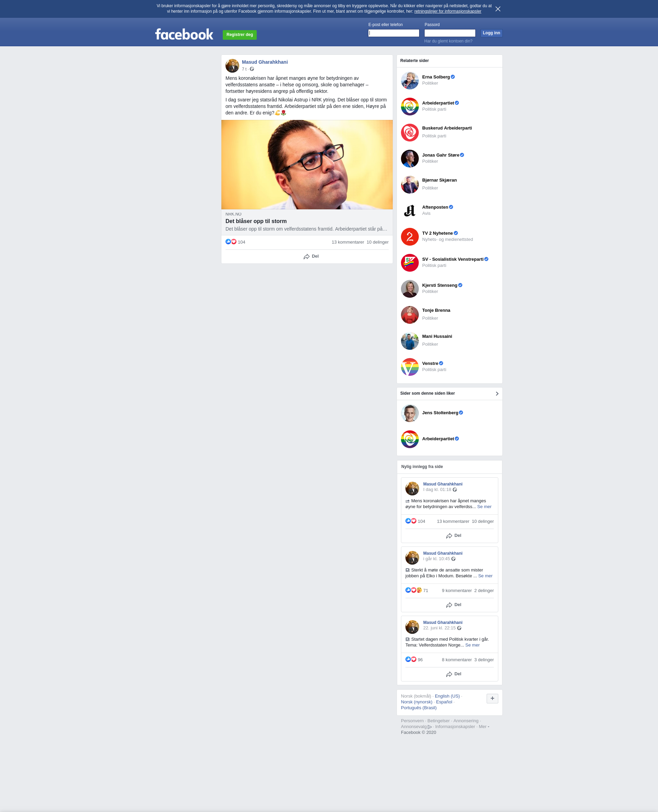658x812 pixels.
Task: Expand Sider som denne siden liker chevron
Action: (x=497, y=394)
